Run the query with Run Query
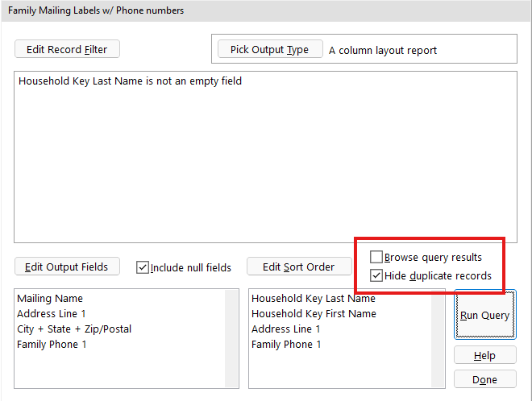This screenshot has height=401, width=532. point(484,315)
